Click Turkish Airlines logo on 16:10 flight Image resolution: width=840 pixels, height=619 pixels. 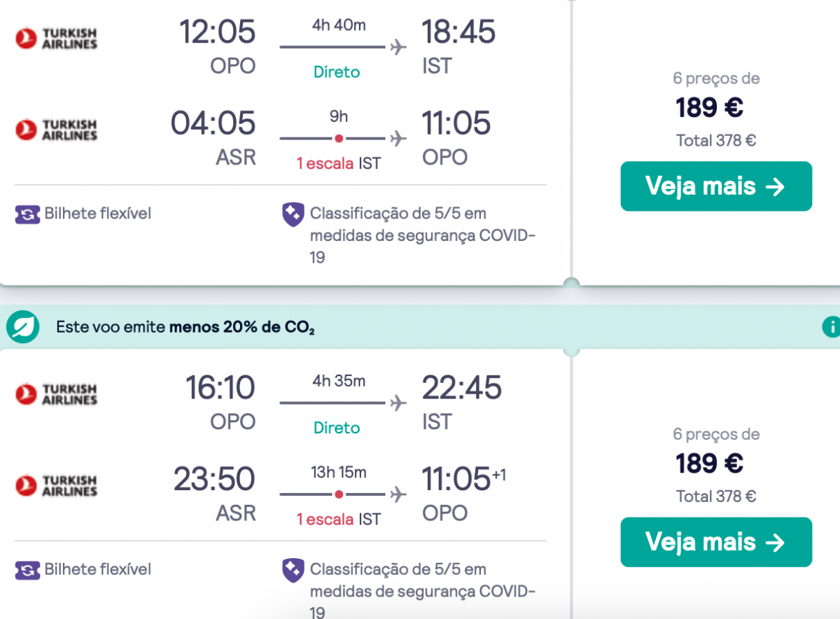pyautogui.click(x=56, y=394)
